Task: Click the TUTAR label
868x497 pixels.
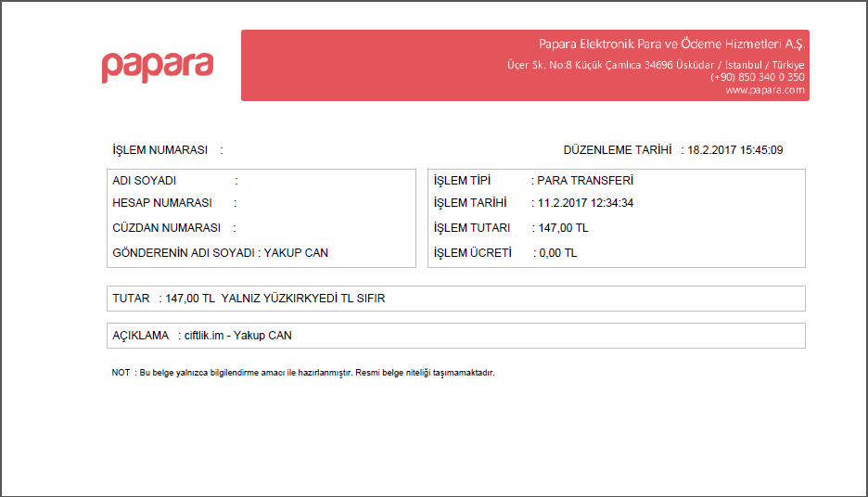Action: point(131,299)
